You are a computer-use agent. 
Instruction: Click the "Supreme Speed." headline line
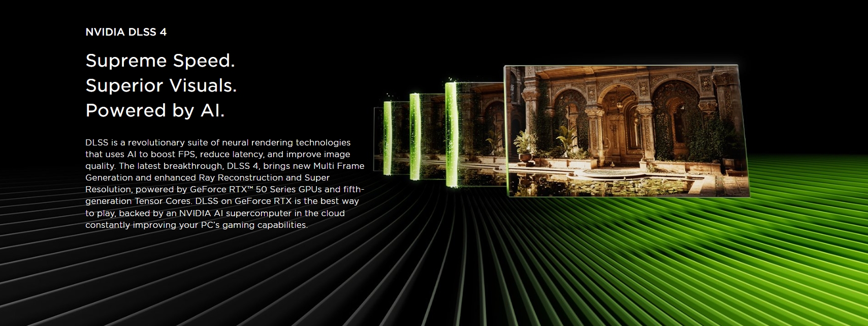[160, 61]
